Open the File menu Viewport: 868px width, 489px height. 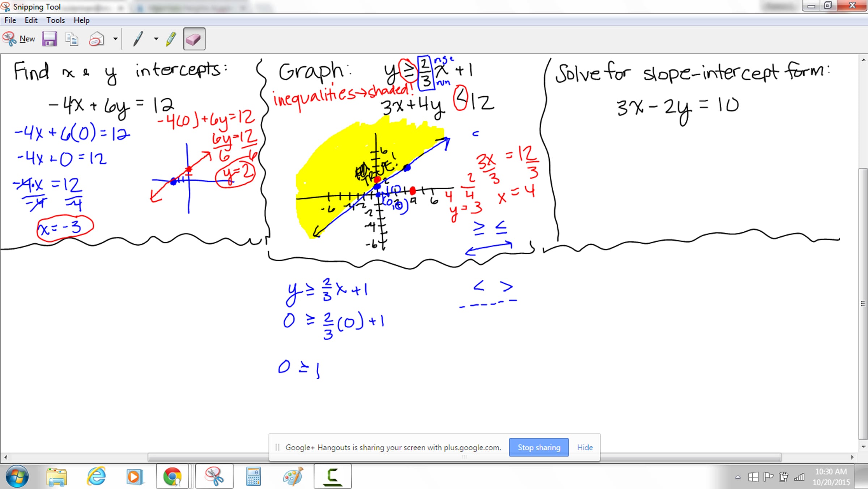pyautogui.click(x=10, y=20)
